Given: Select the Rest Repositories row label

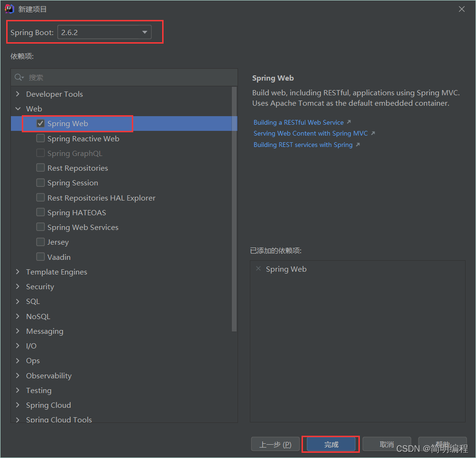Looking at the screenshot, I should [x=77, y=168].
